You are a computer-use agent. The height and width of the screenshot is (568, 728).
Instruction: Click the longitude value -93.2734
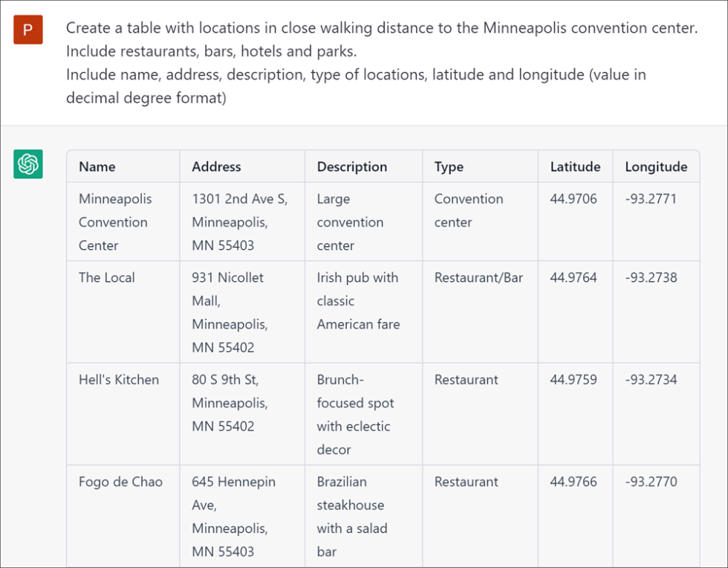(651, 379)
